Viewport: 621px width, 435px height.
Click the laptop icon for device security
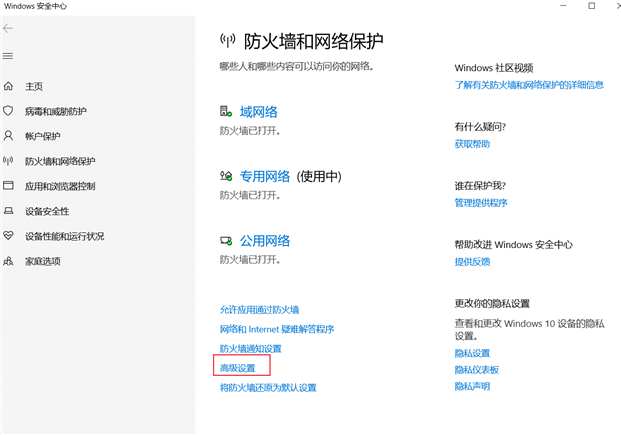point(8,211)
